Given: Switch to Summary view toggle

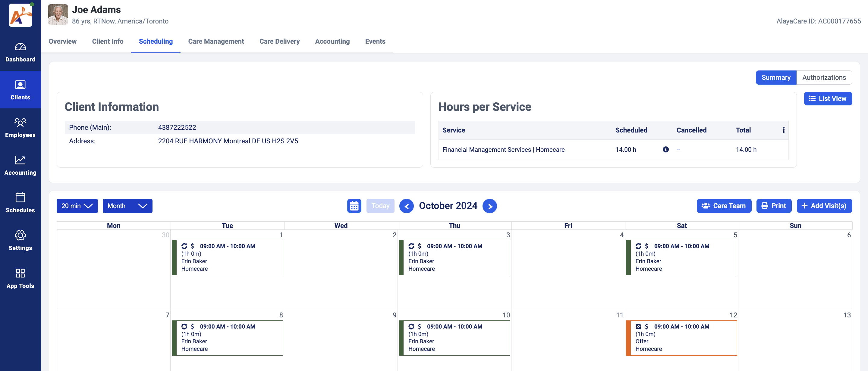Looking at the screenshot, I should (776, 77).
